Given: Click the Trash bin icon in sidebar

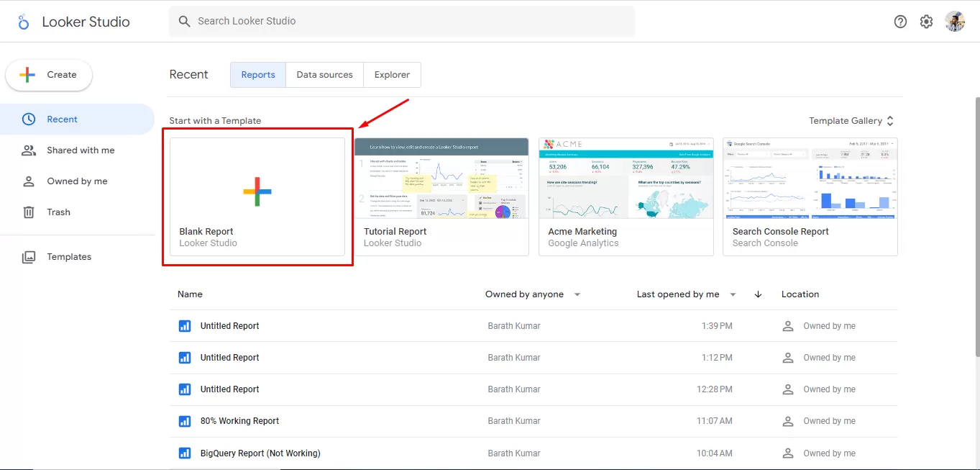Looking at the screenshot, I should point(29,212).
